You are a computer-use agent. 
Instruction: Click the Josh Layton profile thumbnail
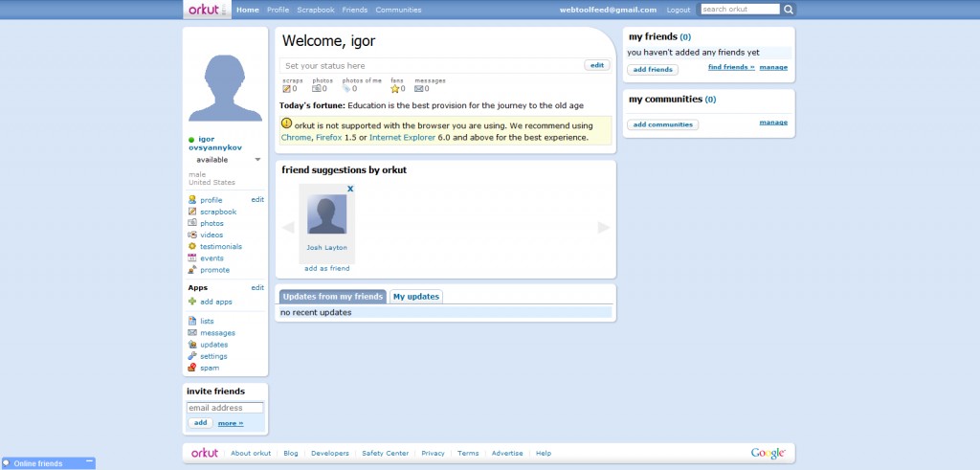[327, 214]
